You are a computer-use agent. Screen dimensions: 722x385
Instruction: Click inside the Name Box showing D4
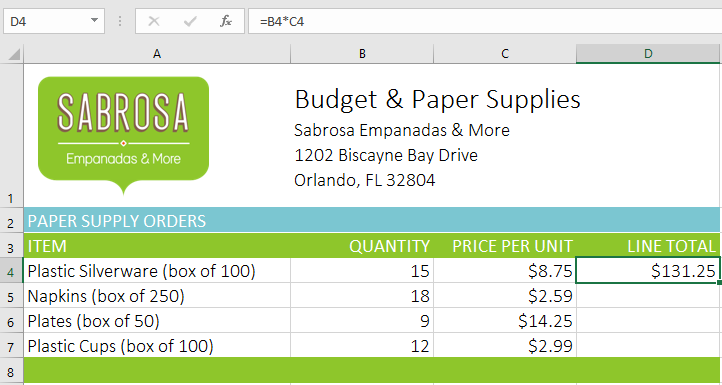pos(46,21)
